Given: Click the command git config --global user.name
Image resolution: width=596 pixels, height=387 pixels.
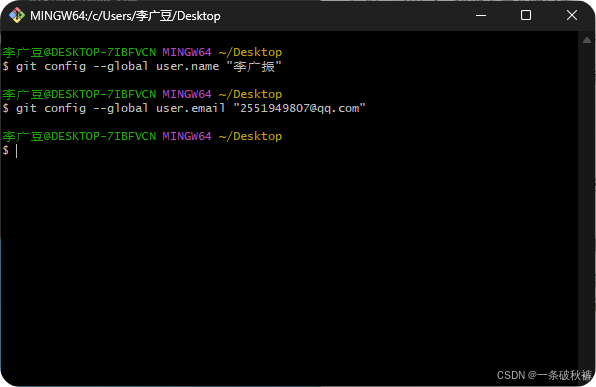Looking at the screenshot, I should [117, 67].
